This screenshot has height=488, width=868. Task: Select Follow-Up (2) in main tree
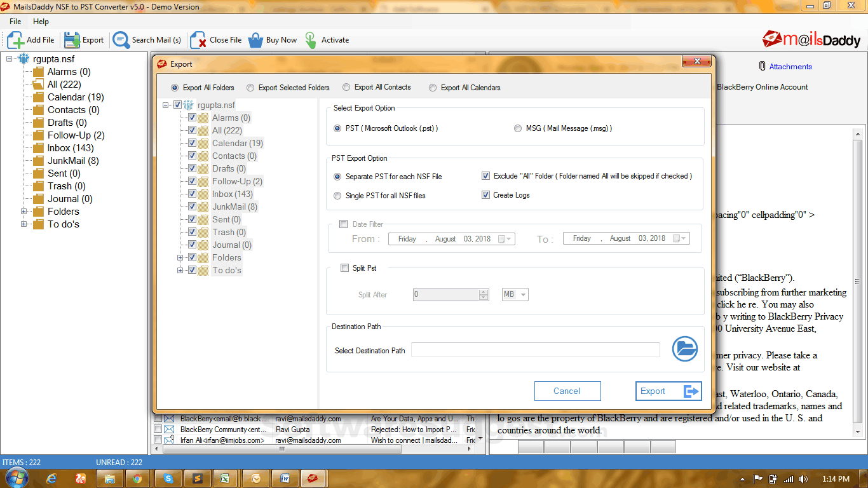[x=76, y=135]
